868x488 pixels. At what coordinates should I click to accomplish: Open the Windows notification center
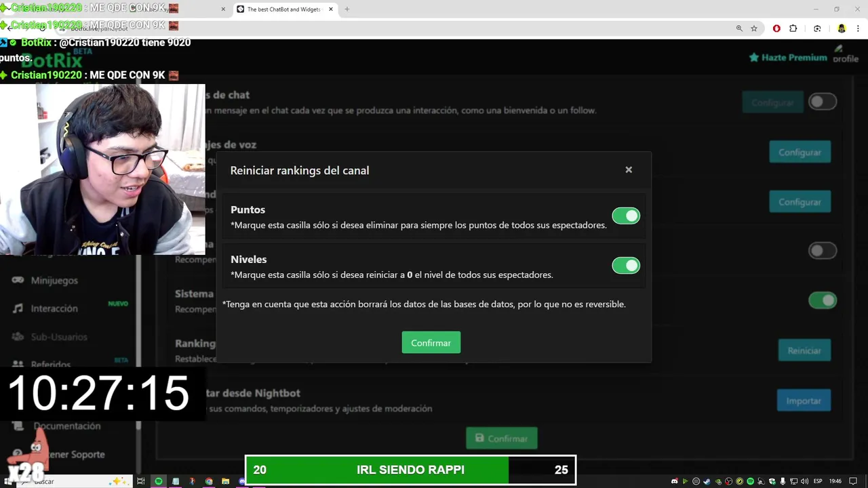pos(854,481)
